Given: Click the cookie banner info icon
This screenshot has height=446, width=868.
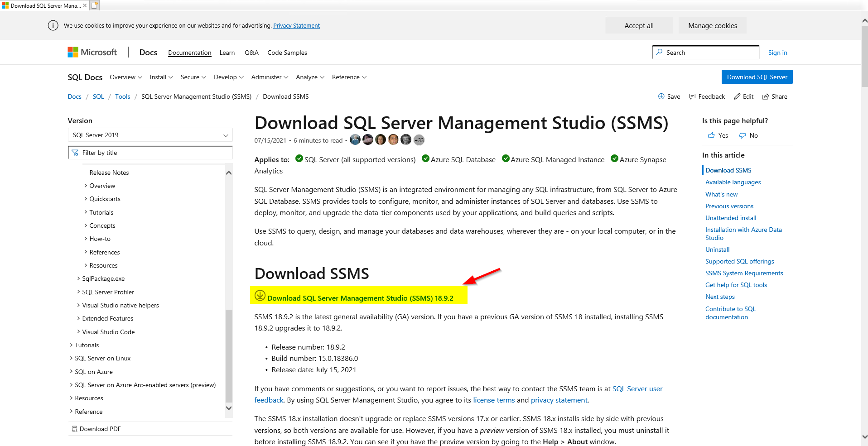Looking at the screenshot, I should tap(53, 25).
